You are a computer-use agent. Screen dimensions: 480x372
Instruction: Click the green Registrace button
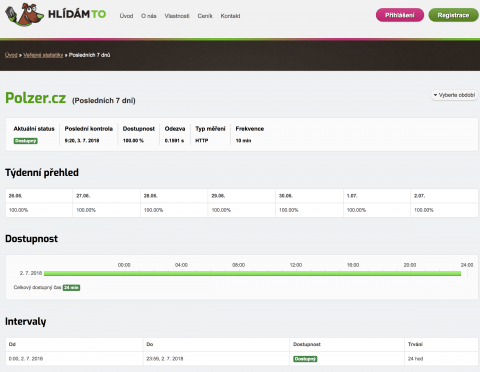[x=453, y=15]
